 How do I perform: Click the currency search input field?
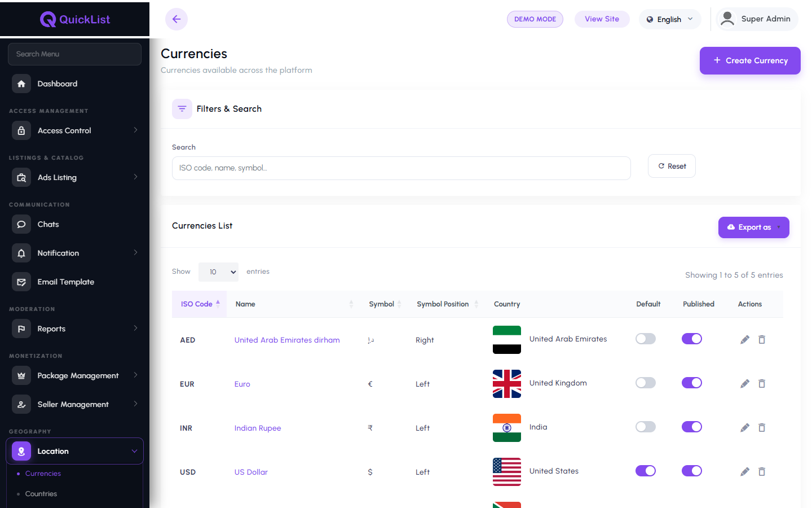(x=401, y=168)
